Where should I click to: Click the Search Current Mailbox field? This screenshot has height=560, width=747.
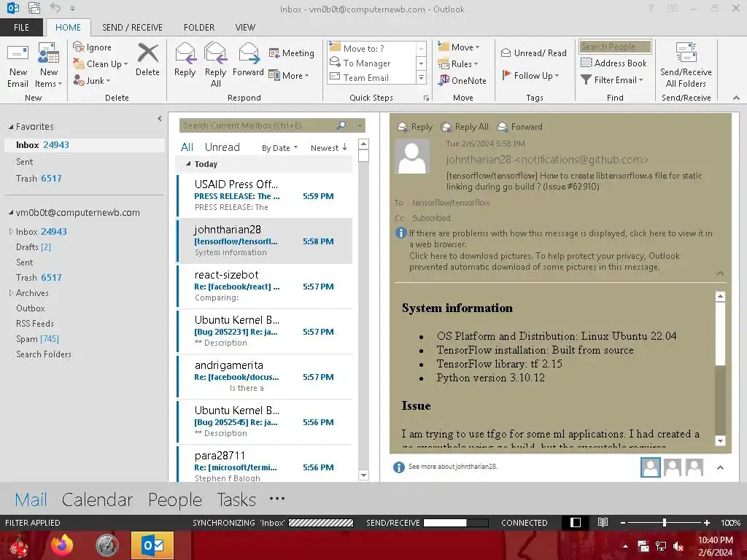(258, 125)
